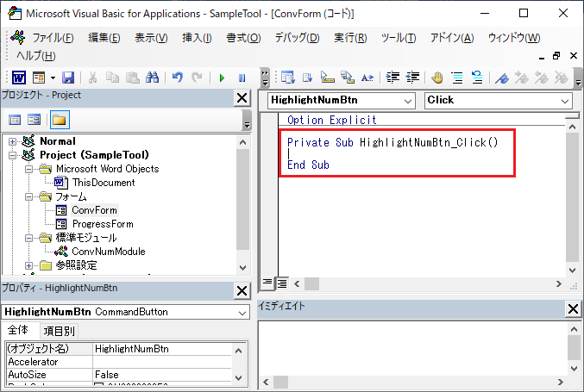584x392 pixels.
Task: Click the Cut scissors icon
Action: 93,78
